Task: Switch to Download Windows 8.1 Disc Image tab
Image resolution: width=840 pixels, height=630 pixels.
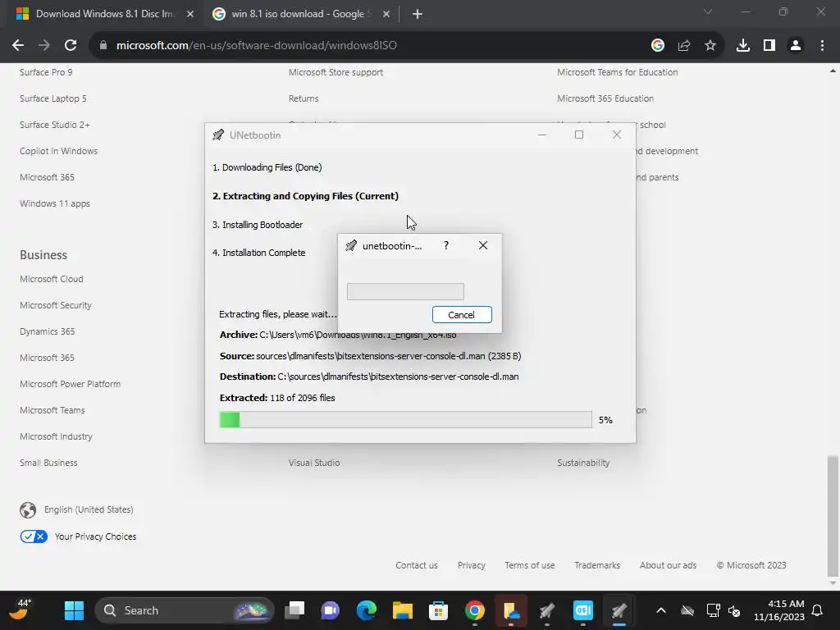Action: coord(106,14)
